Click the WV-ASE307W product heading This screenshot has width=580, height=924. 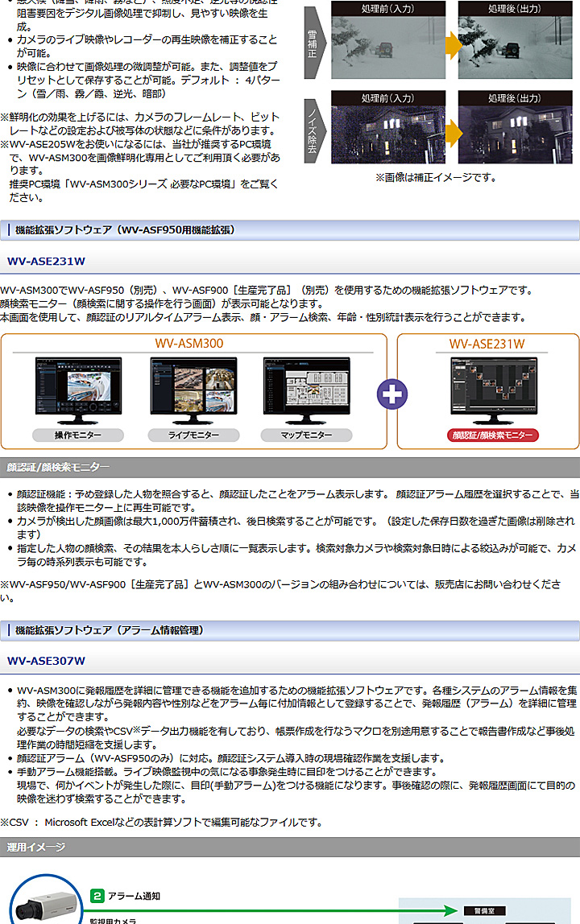coord(46,661)
